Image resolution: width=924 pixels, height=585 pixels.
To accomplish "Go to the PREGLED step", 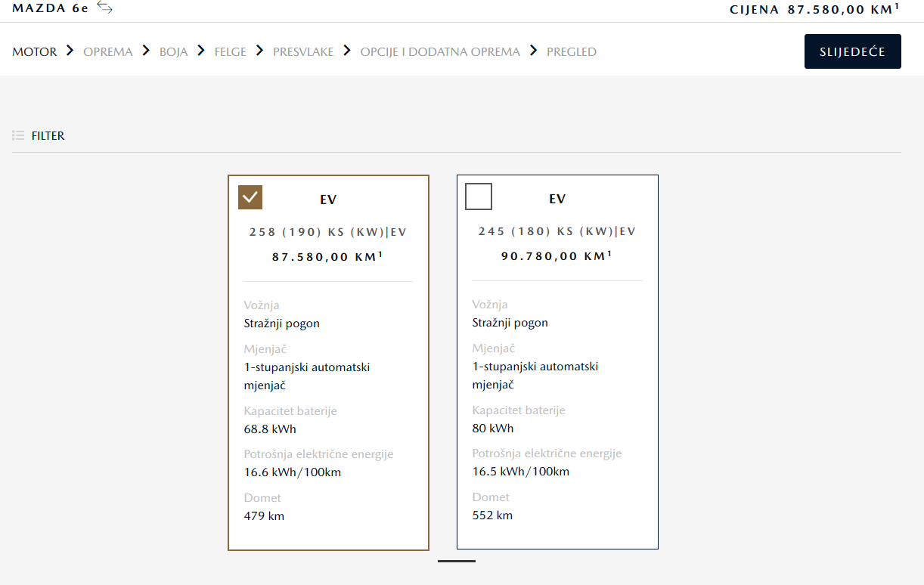I will point(572,52).
